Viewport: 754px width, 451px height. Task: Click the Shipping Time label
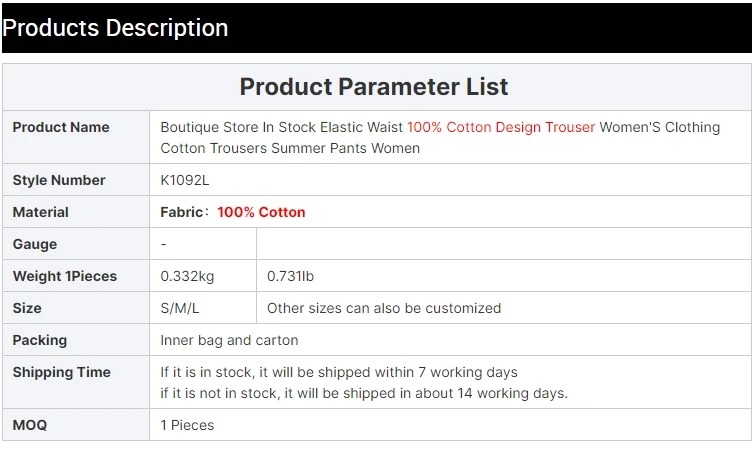pos(62,372)
